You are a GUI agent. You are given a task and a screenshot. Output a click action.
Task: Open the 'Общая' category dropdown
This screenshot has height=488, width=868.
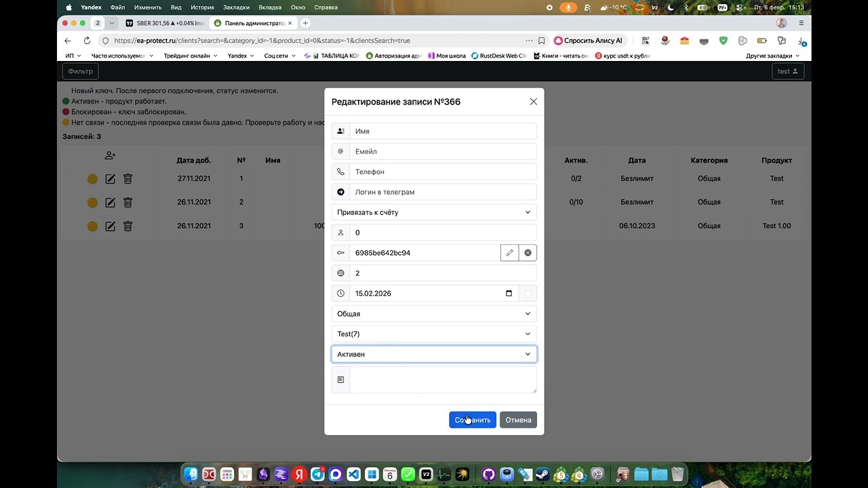(x=434, y=314)
